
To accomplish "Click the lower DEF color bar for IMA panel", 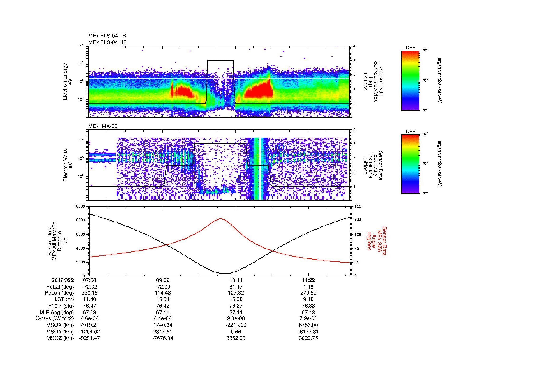I will pos(410,164).
